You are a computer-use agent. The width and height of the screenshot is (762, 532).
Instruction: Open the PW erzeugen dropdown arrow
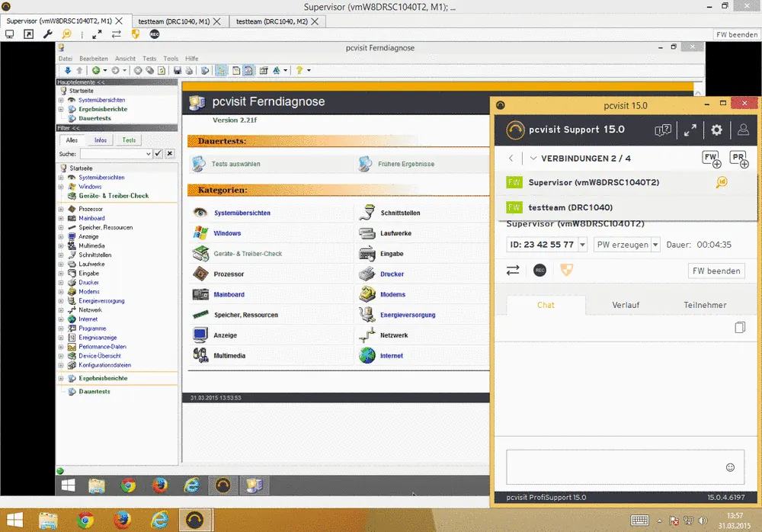click(655, 245)
